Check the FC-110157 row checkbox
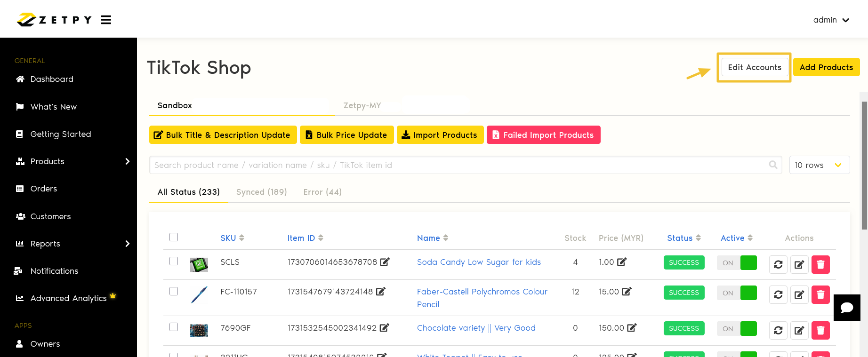This screenshot has height=357, width=868. tap(174, 291)
